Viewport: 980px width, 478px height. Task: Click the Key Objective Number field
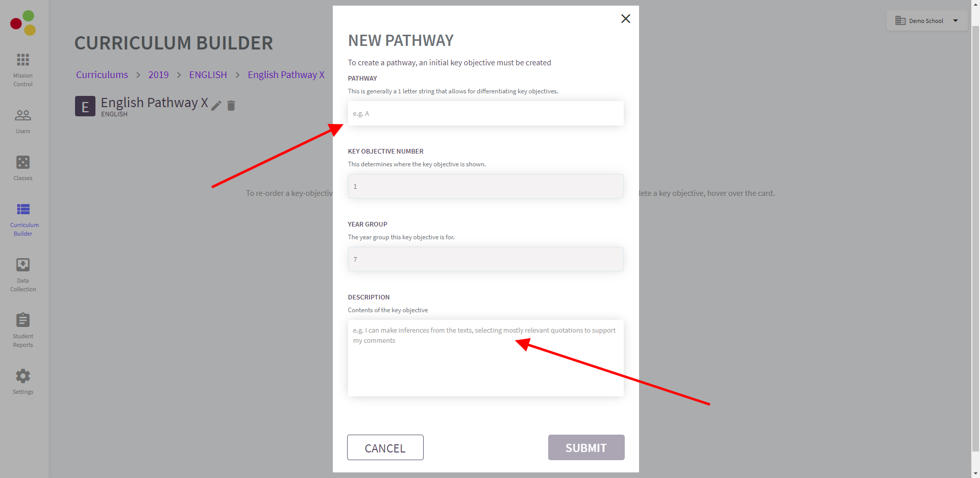tap(485, 186)
